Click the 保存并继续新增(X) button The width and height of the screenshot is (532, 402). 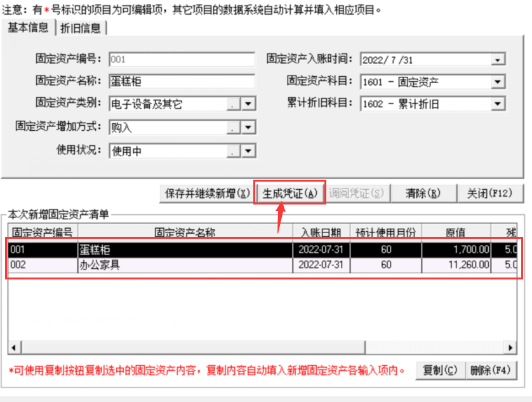pyautogui.click(x=207, y=194)
